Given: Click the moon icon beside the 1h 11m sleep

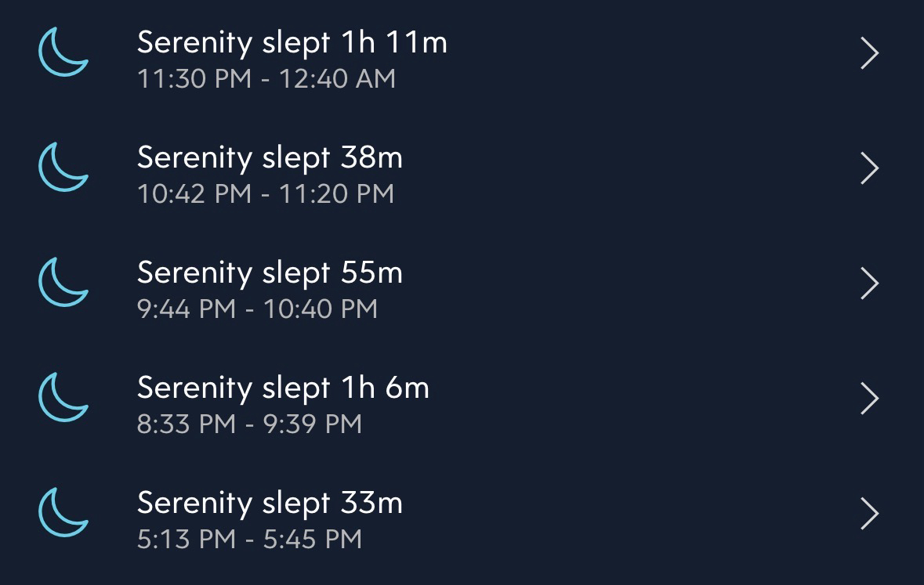Looking at the screenshot, I should point(63,53).
